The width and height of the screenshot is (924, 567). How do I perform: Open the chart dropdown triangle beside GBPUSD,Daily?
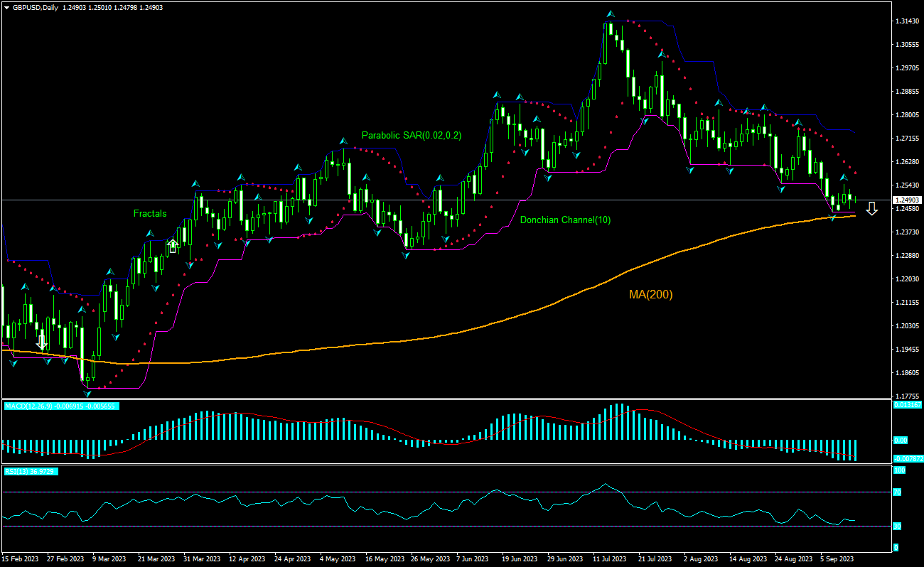6,7
